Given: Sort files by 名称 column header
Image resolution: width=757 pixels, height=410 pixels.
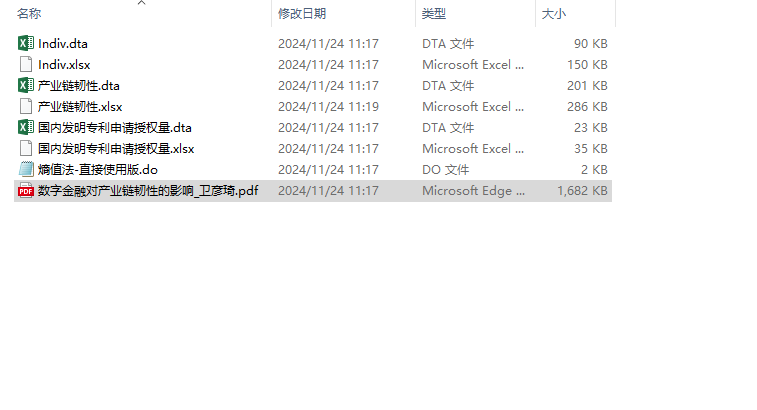Looking at the screenshot, I should point(30,14).
